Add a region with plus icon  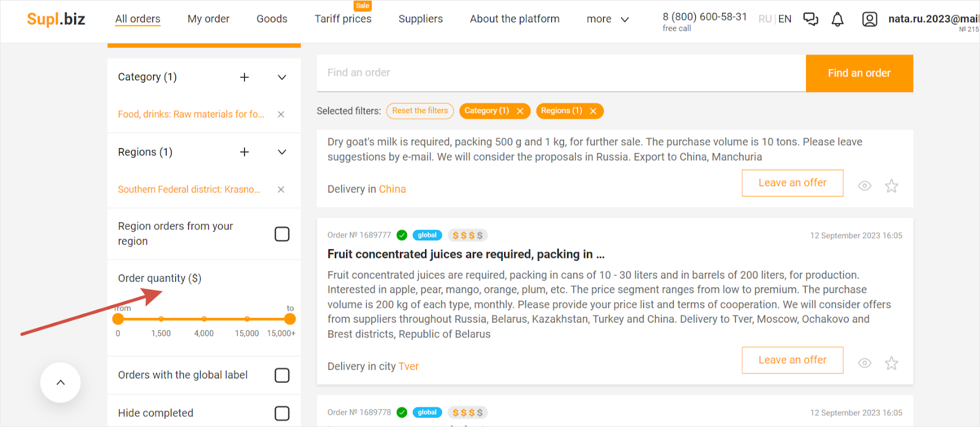click(244, 152)
